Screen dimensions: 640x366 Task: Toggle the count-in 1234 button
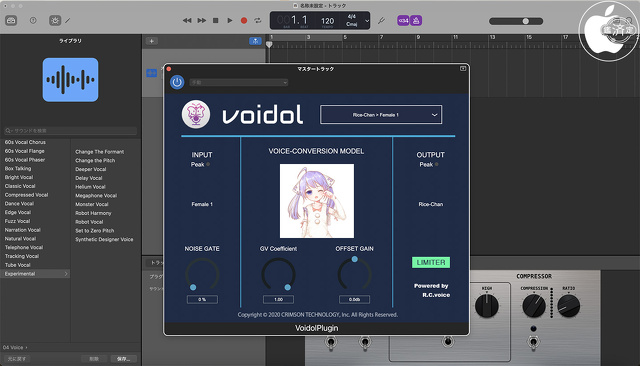(403, 20)
